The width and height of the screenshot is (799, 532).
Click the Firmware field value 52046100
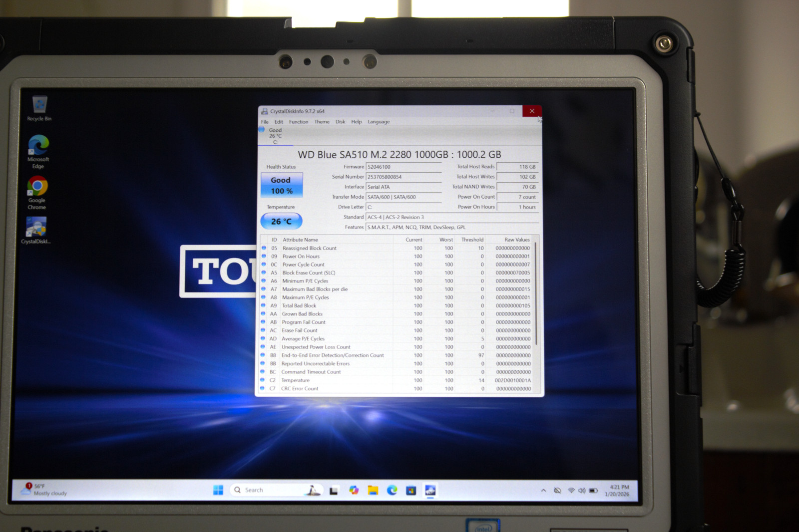tap(404, 167)
